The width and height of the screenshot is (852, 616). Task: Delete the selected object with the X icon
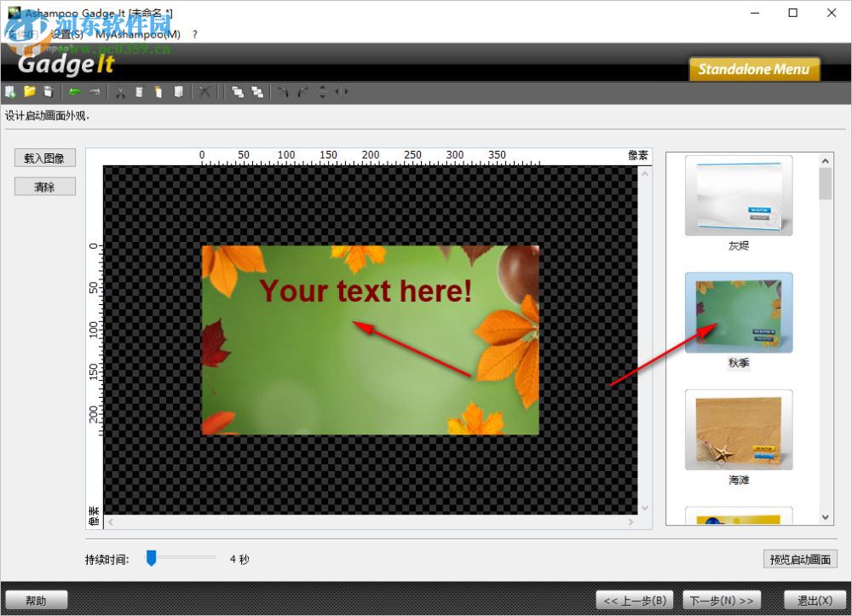click(204, 92)
